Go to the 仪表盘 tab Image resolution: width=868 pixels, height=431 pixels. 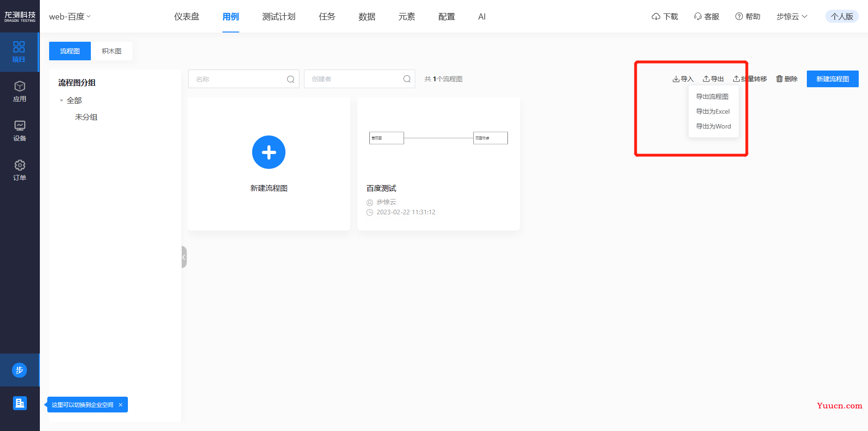(187, 17)
